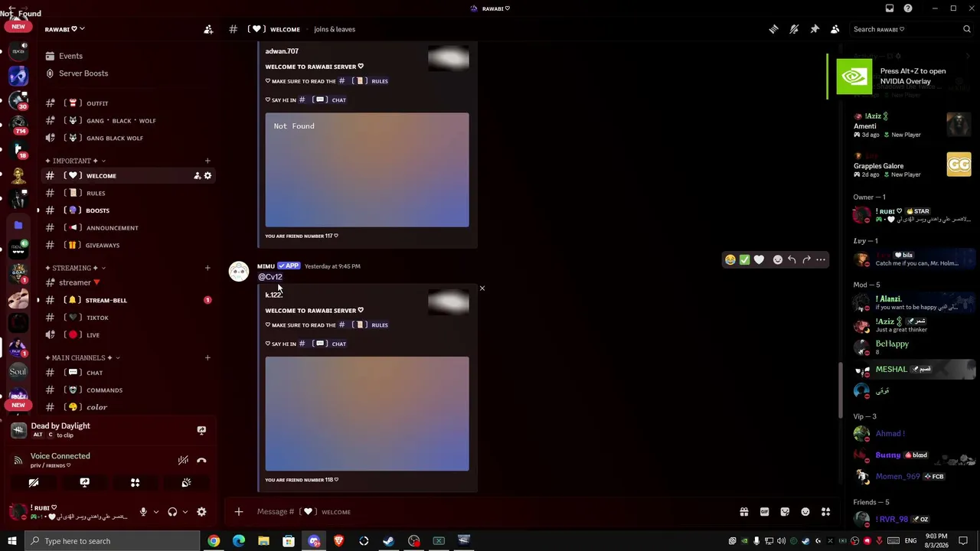Open microphone input options arrow
Screen dimensions: 980x551
[x=155, y=512]
